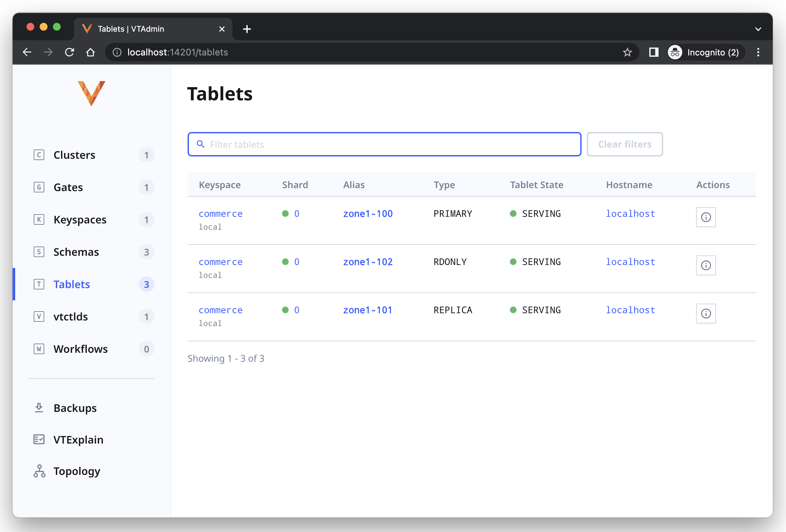Open actions info for the RDONLY tablet
The image size is (786, 532).
[706, 265]
